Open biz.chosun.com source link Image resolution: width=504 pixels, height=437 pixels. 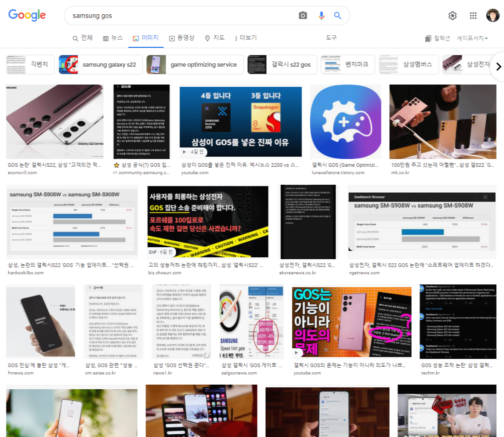pyautogui.click(x=165, y=273)
